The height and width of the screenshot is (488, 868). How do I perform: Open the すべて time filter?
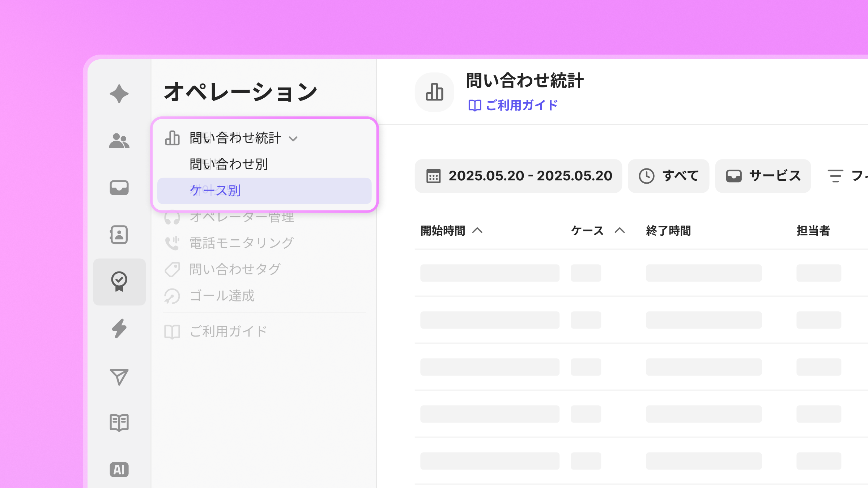(x=668, y=176)
